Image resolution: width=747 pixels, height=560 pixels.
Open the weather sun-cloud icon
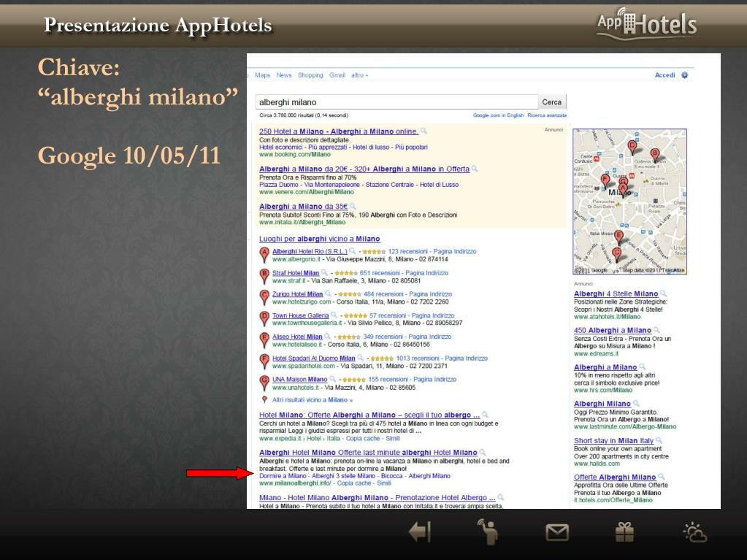pos(694,532)
